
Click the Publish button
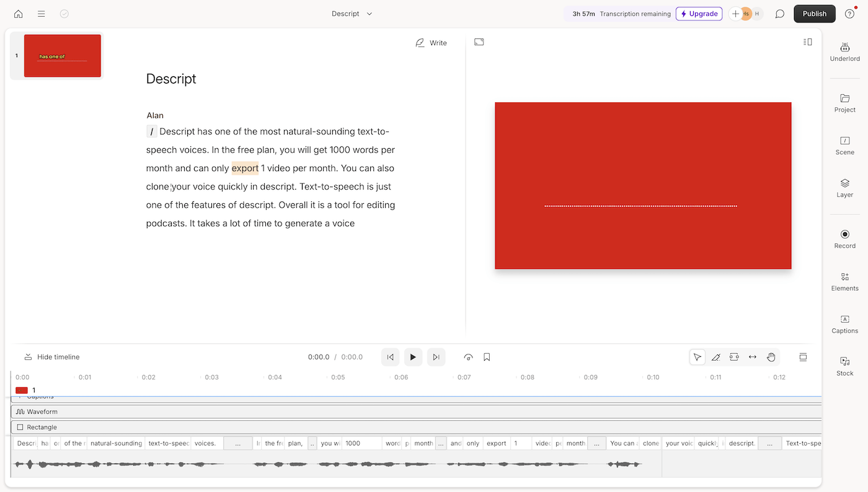point(815,14)
